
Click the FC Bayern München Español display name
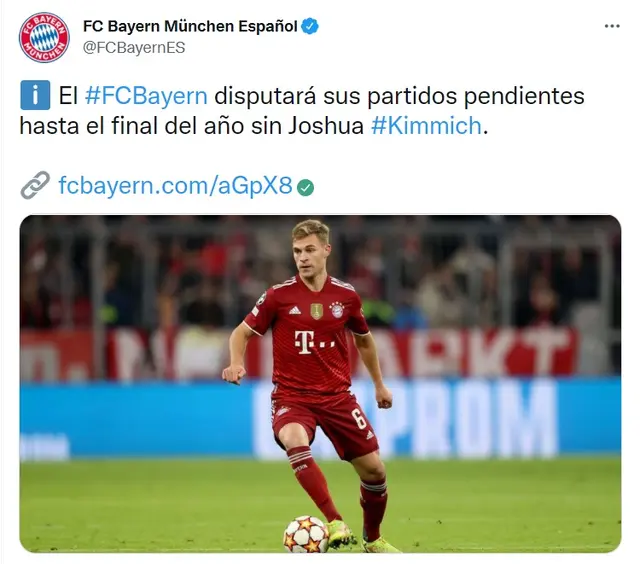click(x=190, y=26)
